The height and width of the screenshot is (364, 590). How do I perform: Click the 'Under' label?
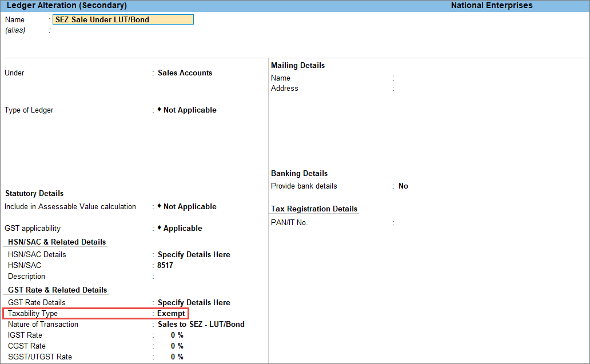pos(14,73)
